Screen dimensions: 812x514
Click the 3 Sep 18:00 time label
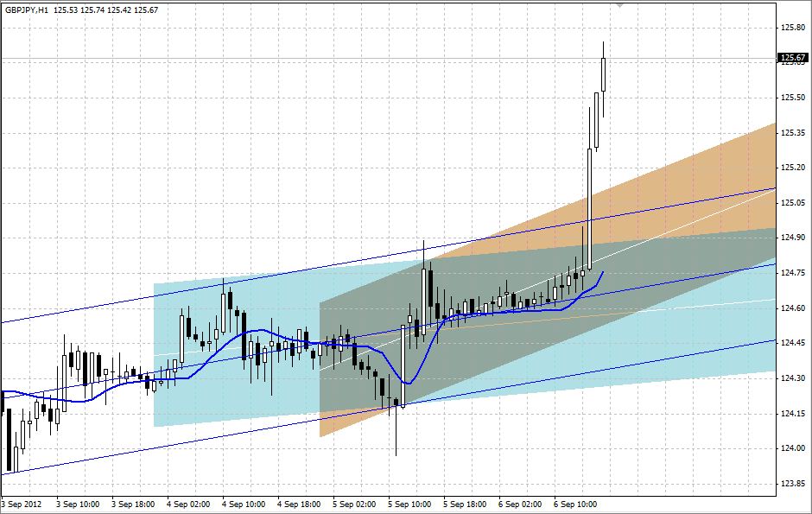pos(133,504)
